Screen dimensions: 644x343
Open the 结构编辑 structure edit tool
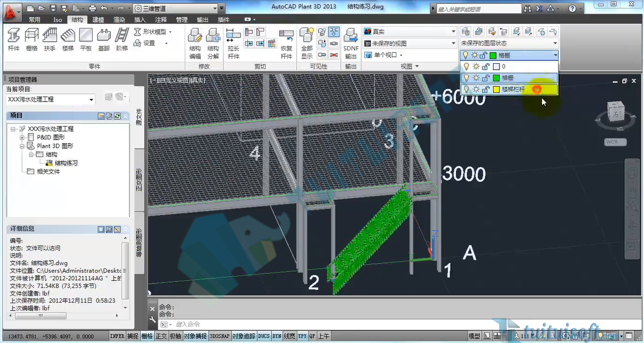point(195,43)
